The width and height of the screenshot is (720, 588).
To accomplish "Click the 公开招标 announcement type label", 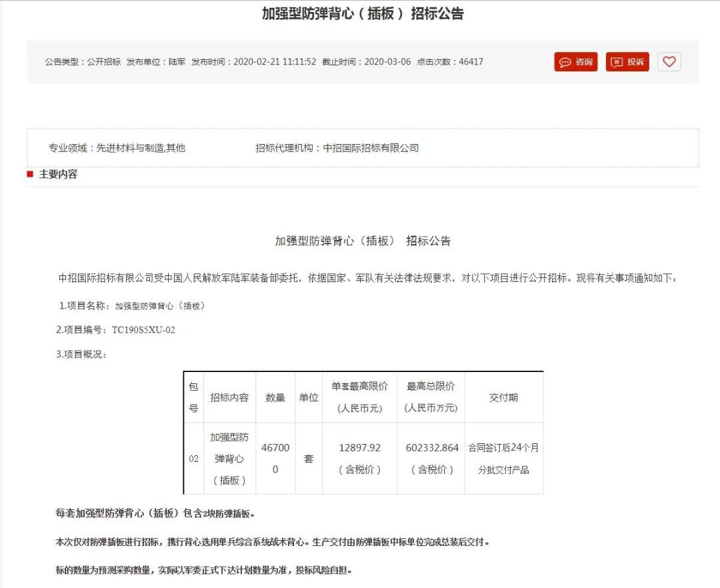I will (104, 61).
